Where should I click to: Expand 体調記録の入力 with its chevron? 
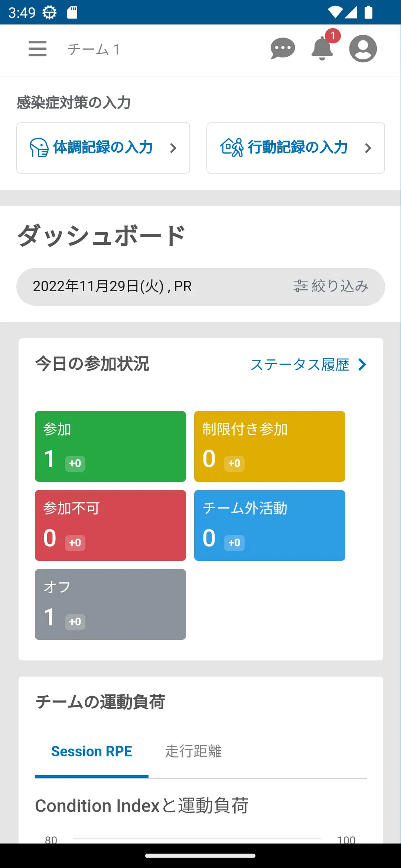click(x=174, y=148)
